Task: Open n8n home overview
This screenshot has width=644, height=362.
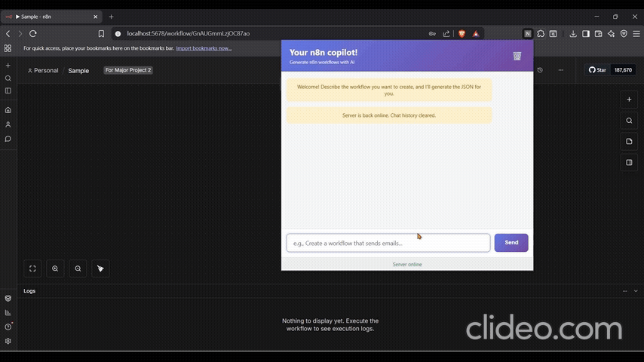Action: point(8,109)
